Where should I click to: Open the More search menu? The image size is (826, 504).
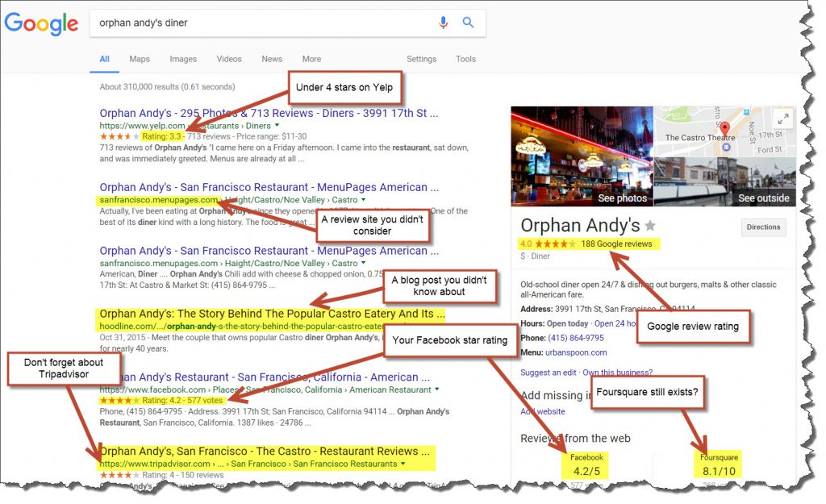click(311, 59)
